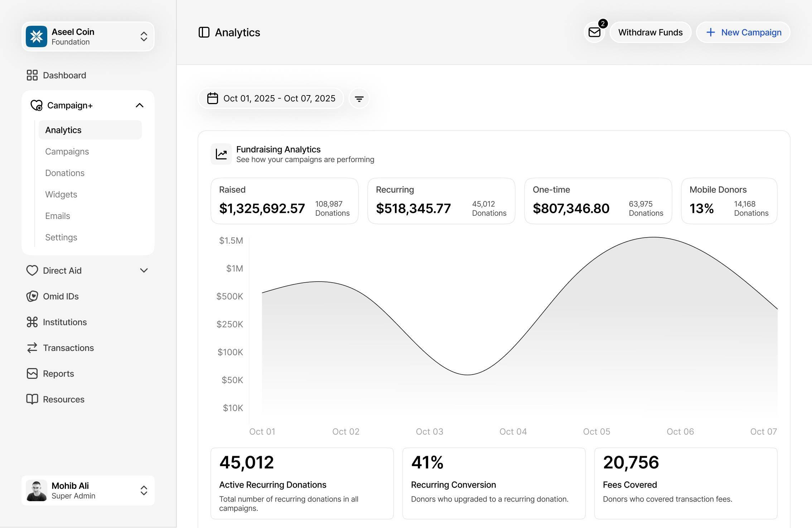
Task: Click the Omid IDs heart badge icon
Action: tap(32, 296)
